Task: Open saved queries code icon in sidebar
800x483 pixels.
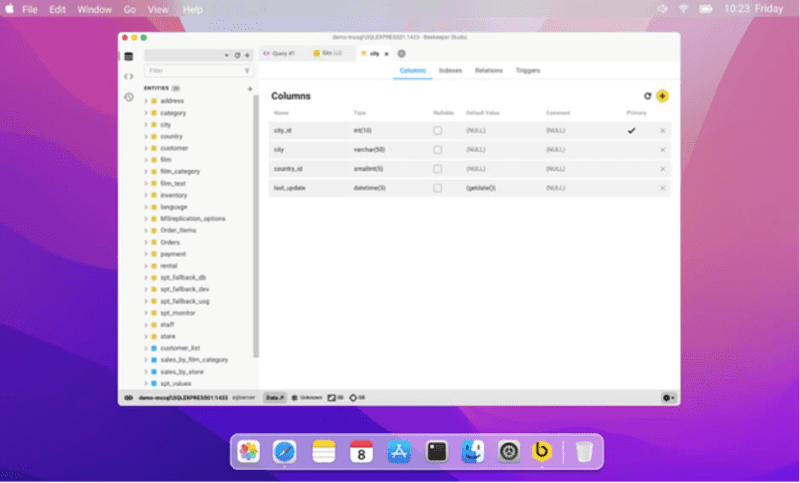Action: point(128,76)
